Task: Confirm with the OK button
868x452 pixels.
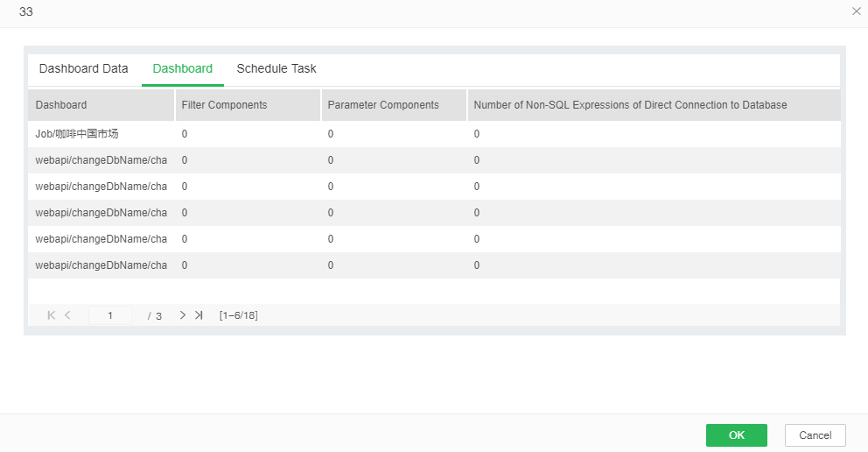Action: [x=736, y=435]
